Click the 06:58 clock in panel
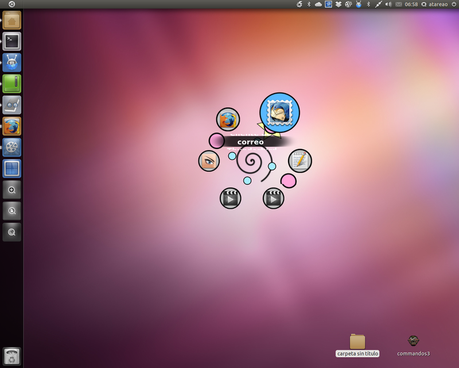The width and height of the screenshot is (459, 368). click(411, 4)
